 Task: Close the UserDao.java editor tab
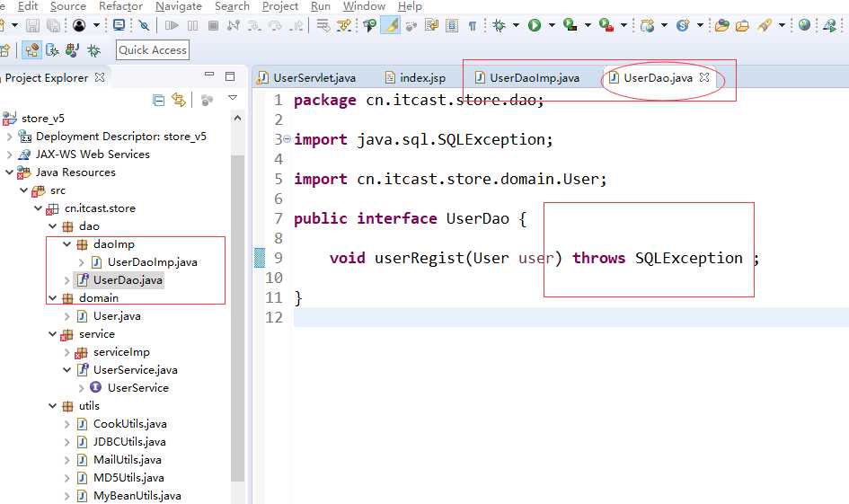705,78
